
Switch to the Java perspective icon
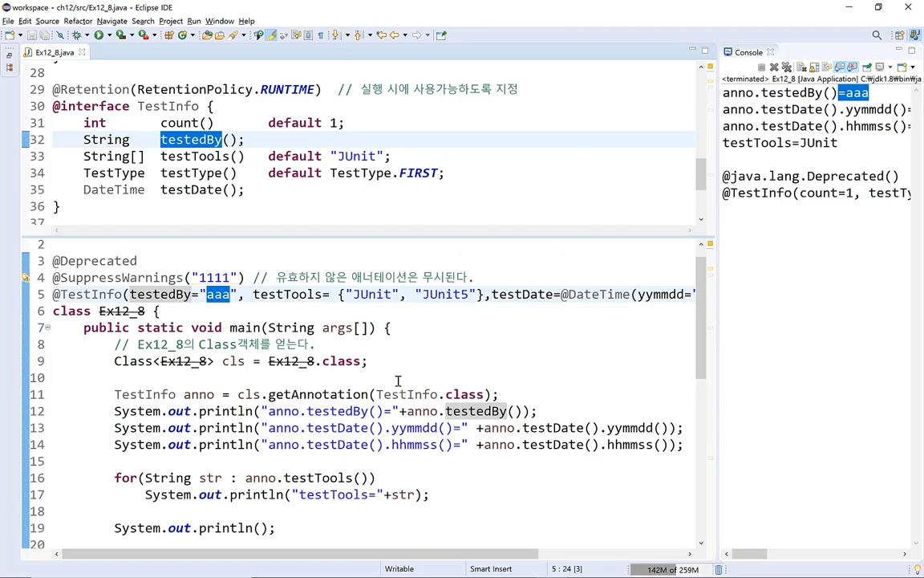click(x=914, y=35)
